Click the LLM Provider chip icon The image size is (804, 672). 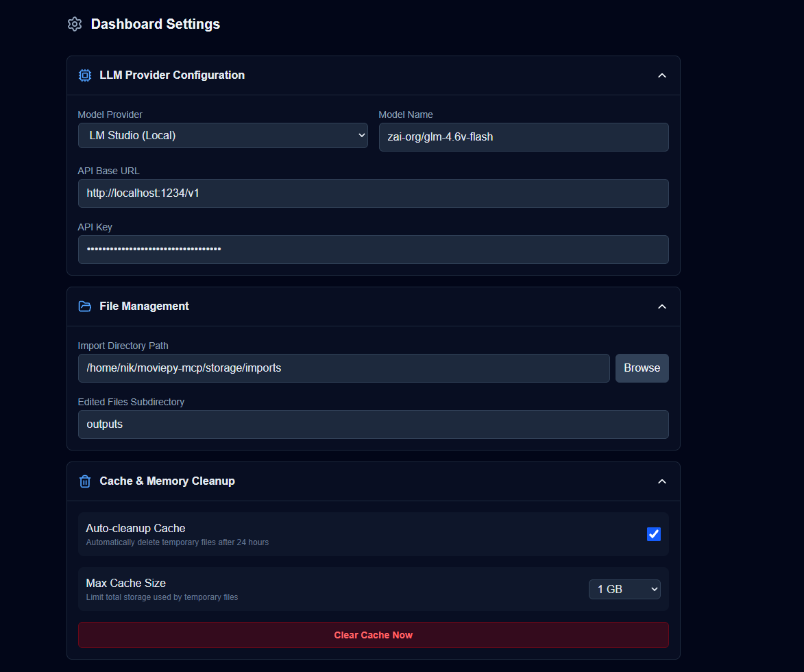pos(85,75)
